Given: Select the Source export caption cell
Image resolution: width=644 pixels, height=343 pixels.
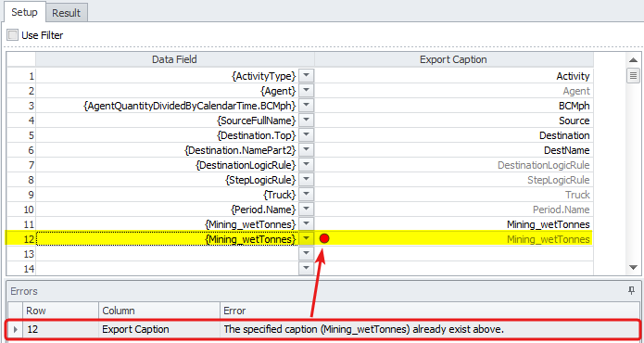Looking at the screenshot, I should coord(453,121).
